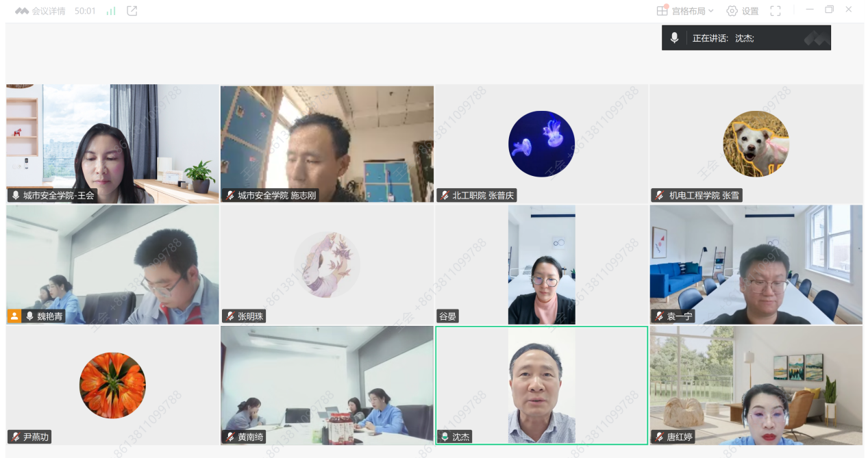Expand the 宫格布局 layout dropdown
Screen dimensions: 868x458
click(x=685, y=11)
